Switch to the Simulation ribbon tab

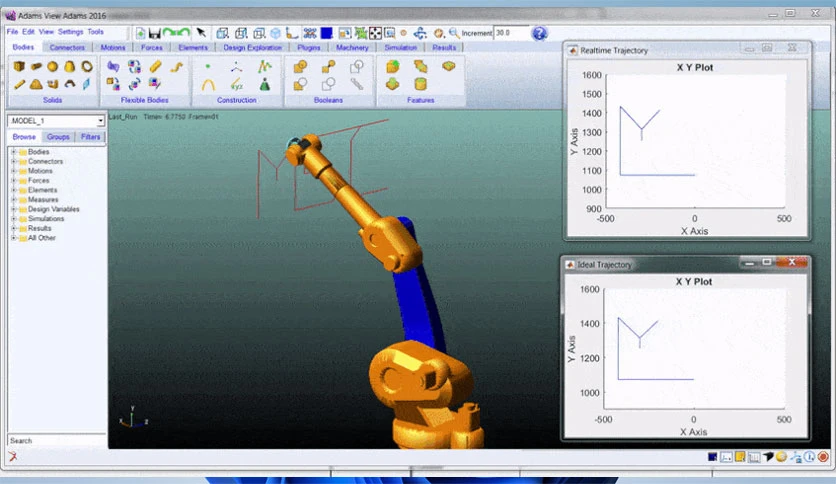(x=401, y=47)
